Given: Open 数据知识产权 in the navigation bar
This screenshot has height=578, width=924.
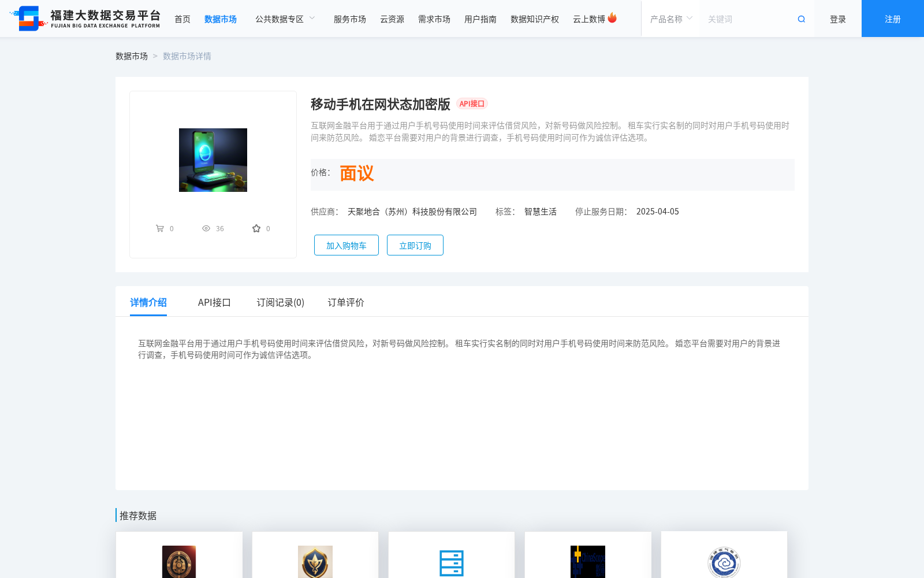Looking at the screenshot, I should (x=535, y=19).
